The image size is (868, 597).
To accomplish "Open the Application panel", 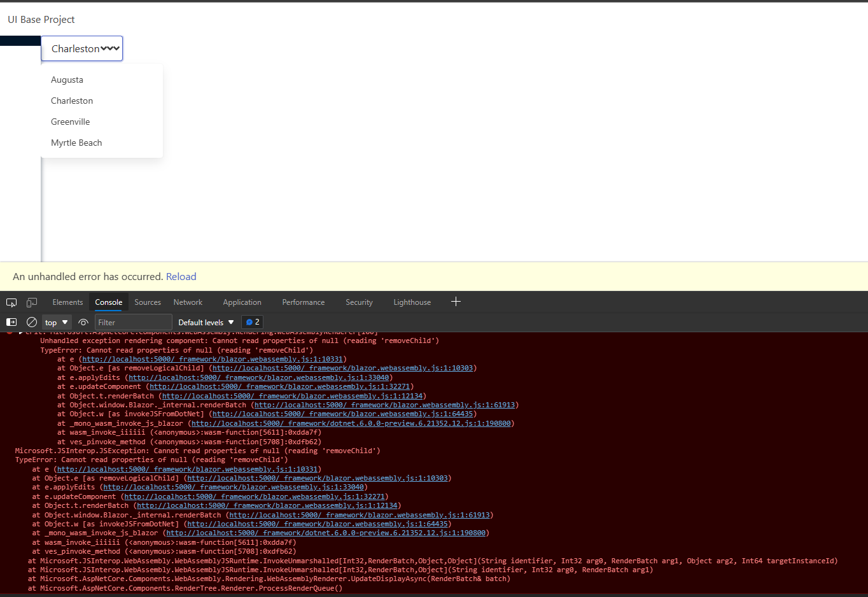I will click(242, 302).
